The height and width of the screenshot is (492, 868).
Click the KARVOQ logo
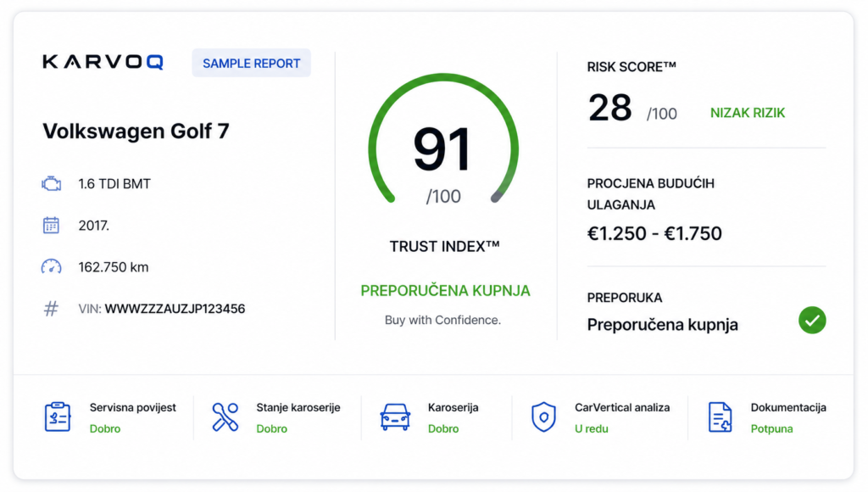pos(103,61)
